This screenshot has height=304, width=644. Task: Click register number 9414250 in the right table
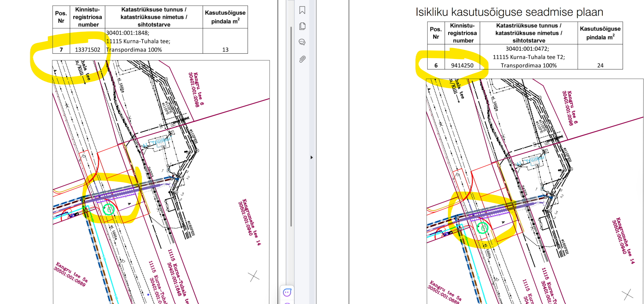tap(462, 66)
